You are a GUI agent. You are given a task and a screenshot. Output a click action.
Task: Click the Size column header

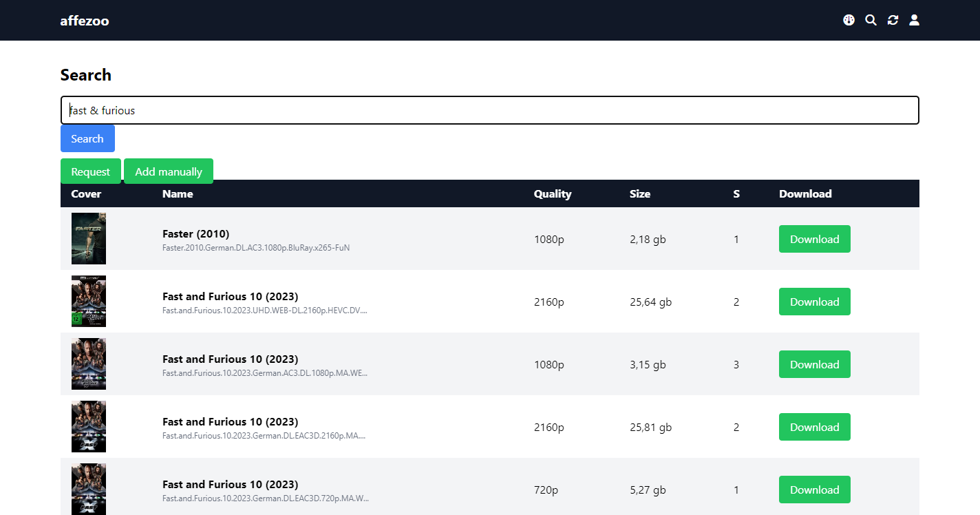pos(640,193)
